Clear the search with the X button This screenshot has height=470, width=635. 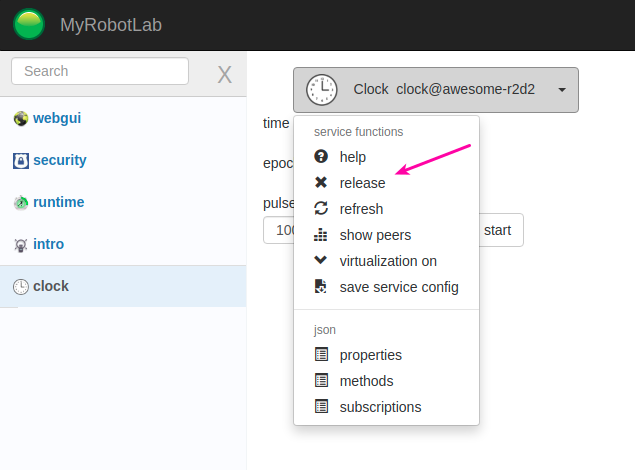(224, 75)
